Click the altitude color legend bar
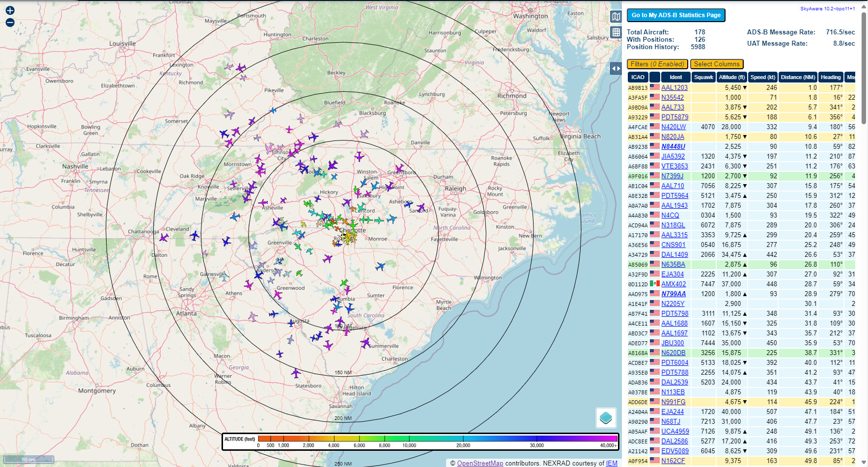 (437, 439)
